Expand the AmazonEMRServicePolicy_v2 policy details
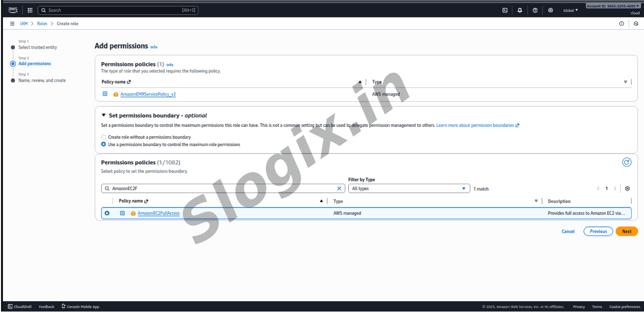The height and width of the screenshot is (312, 644). point(105,94)
